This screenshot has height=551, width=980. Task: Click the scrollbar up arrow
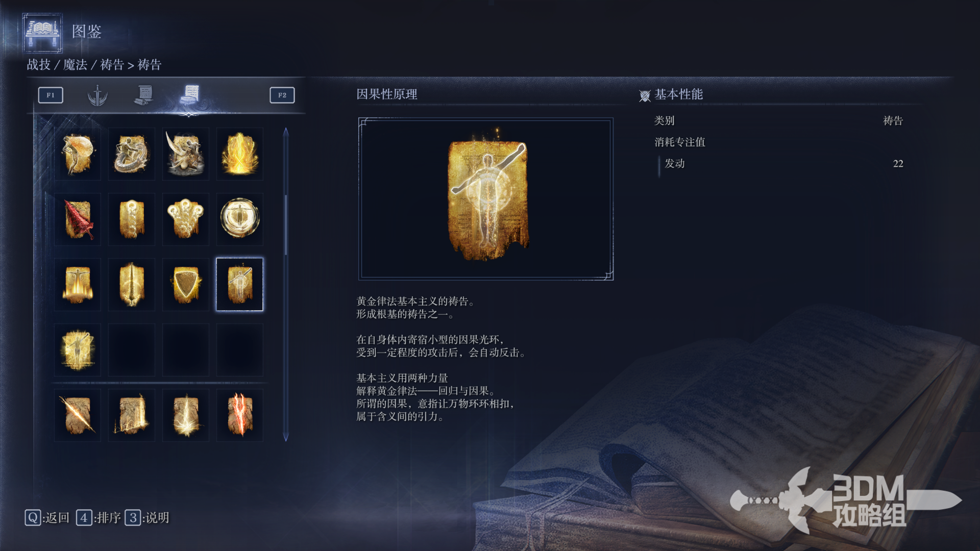pos(286,132)
